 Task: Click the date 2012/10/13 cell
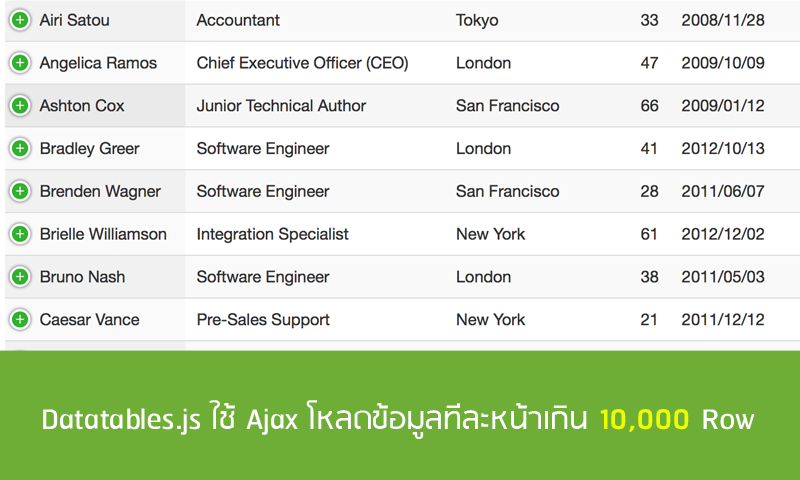point(723,149)
